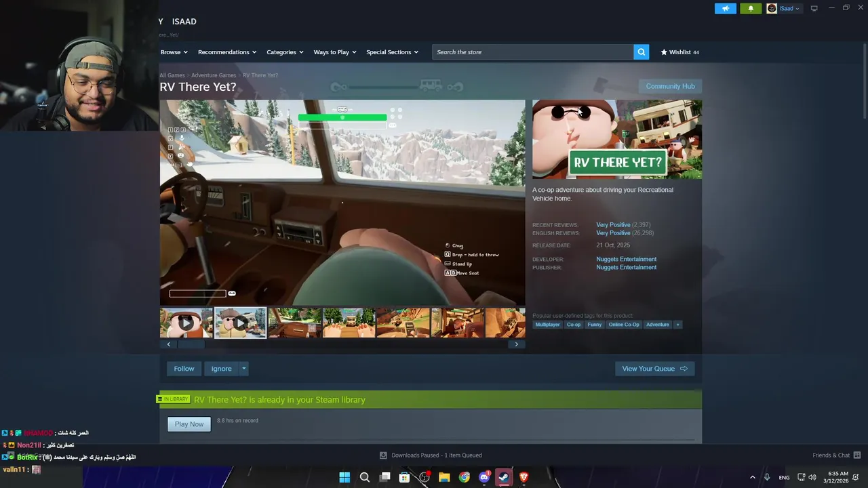Show hidden system tray icons

(752, 477)
